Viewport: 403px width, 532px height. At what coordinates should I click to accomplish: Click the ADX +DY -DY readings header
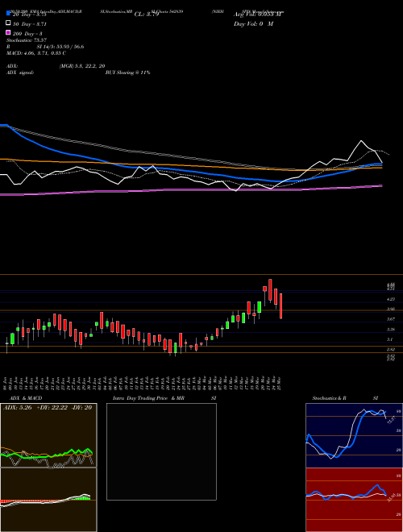[48, 408]
